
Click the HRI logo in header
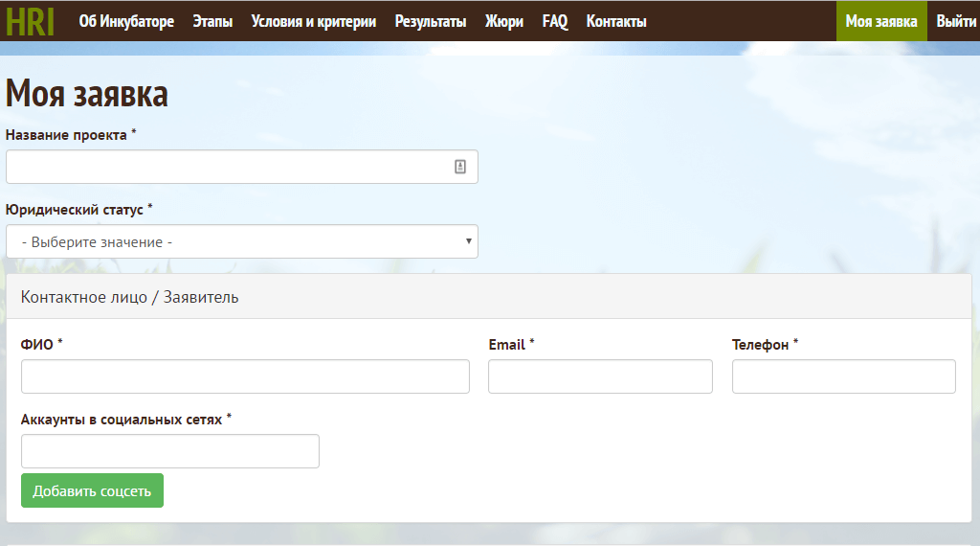tap(30, 21)
